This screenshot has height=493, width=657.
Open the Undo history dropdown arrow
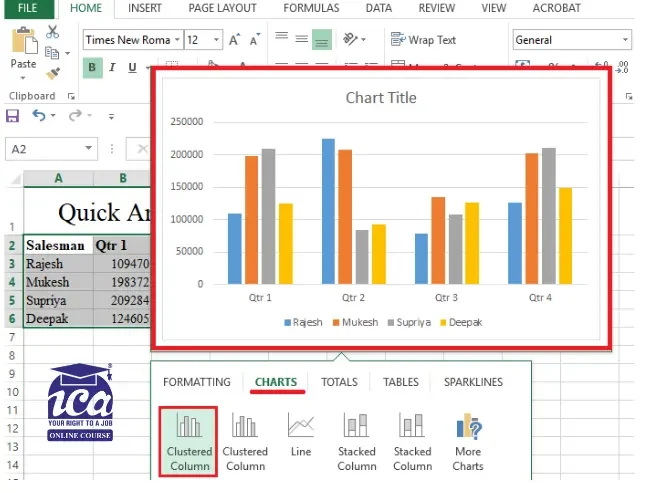tap(53, 115)
